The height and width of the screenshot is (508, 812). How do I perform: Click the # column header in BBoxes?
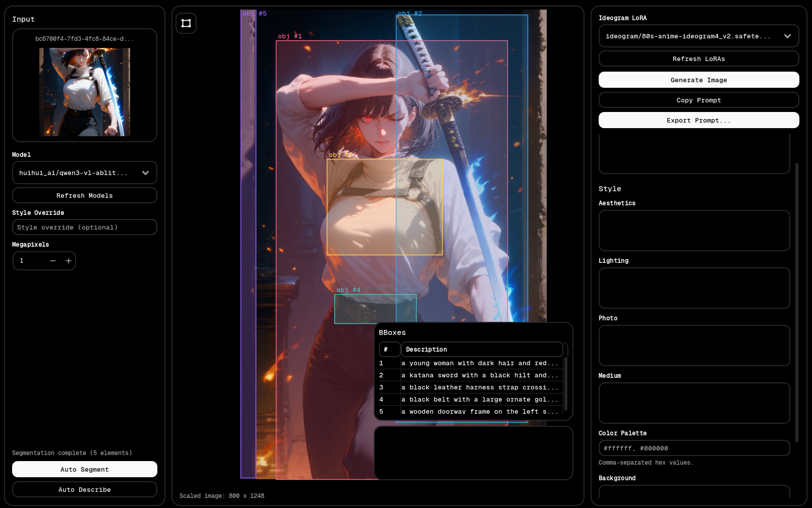click(389, 350)
